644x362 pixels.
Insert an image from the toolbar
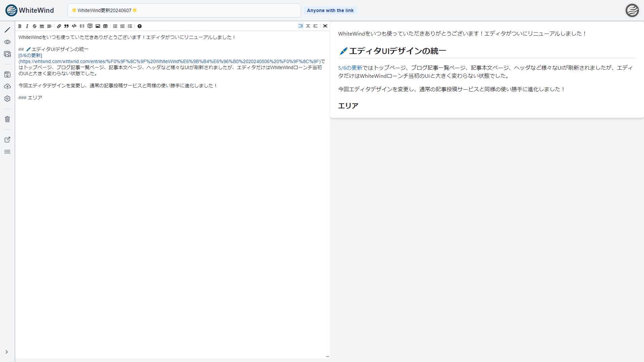(x=98, y=26)
